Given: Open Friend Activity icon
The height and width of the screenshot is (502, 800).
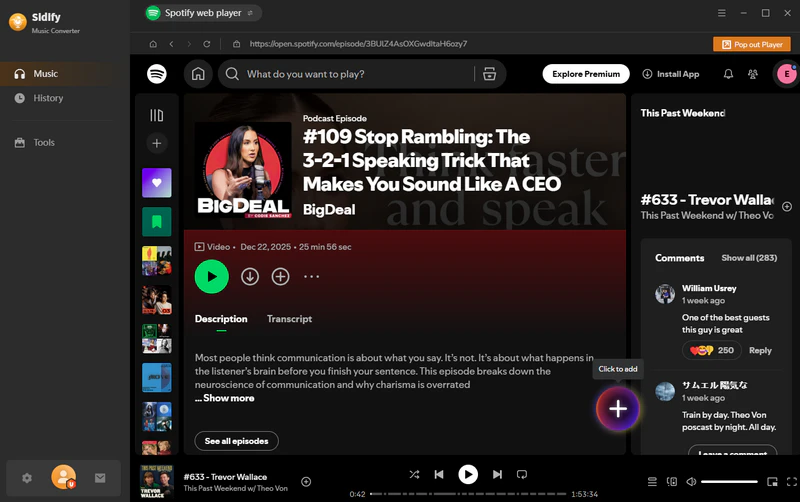Looking at the screenshot, I should click(x=753, y=74).
